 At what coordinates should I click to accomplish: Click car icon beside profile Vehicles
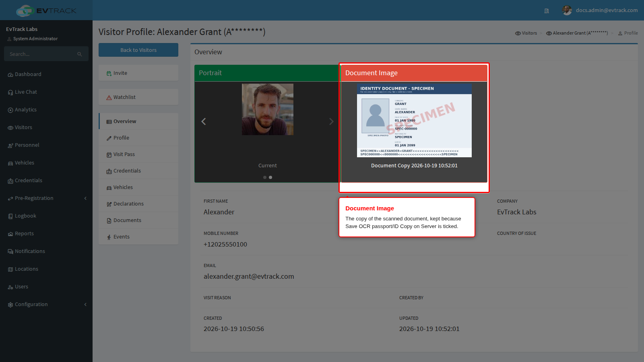(x=109, y=188)
